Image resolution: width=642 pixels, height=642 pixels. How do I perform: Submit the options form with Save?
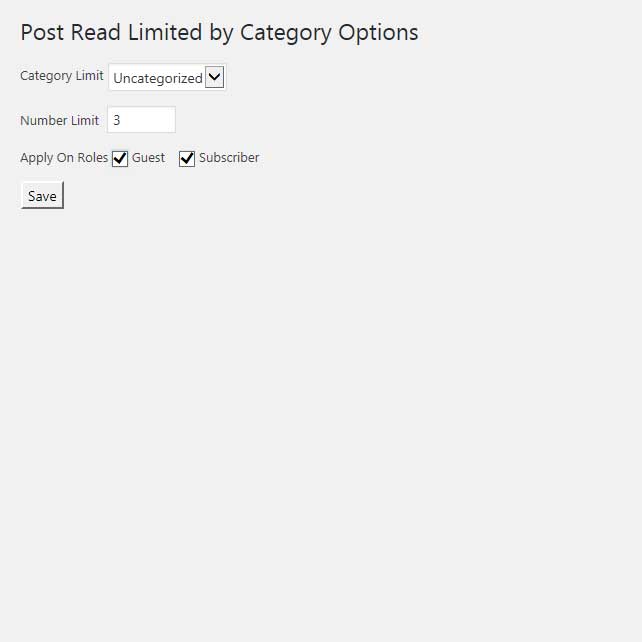(42, 196)
